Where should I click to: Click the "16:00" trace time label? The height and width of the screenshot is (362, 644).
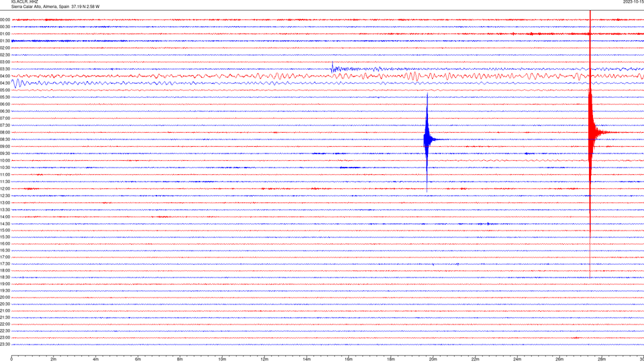(x=5, y=244)
